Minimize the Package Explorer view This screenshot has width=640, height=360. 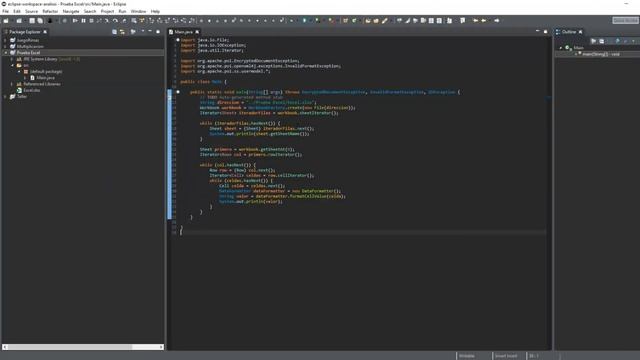pyautogui.click(x=150, y=31)
